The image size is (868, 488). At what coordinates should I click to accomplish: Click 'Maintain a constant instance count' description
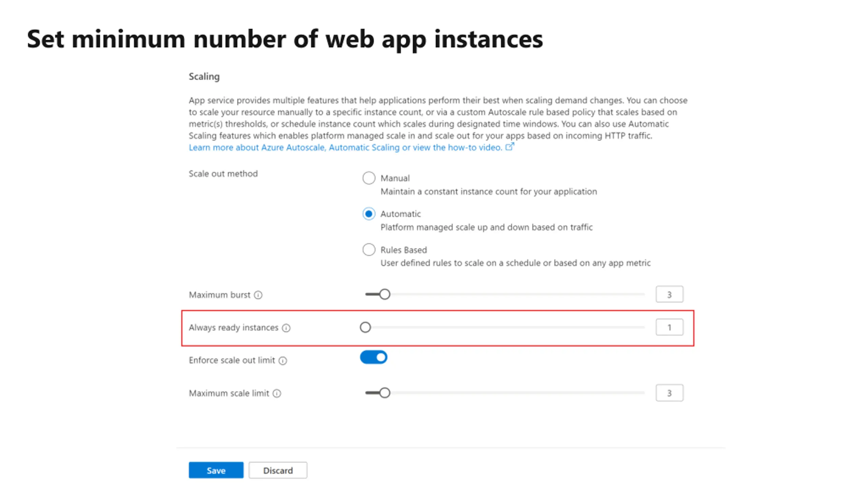point(489,192)
